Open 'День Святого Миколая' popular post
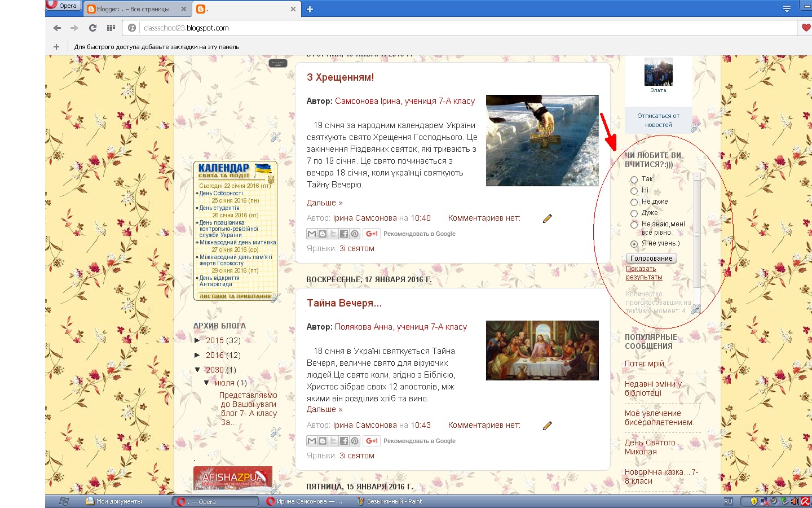The height and width of the screenshot is (508, 812). pyautogui.click(x=650, y=447)
